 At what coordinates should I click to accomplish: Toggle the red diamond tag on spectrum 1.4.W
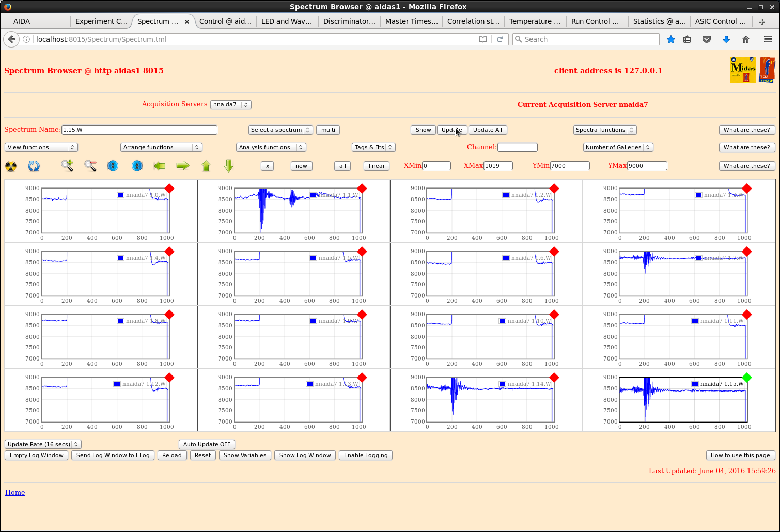[x=169, y=252]
